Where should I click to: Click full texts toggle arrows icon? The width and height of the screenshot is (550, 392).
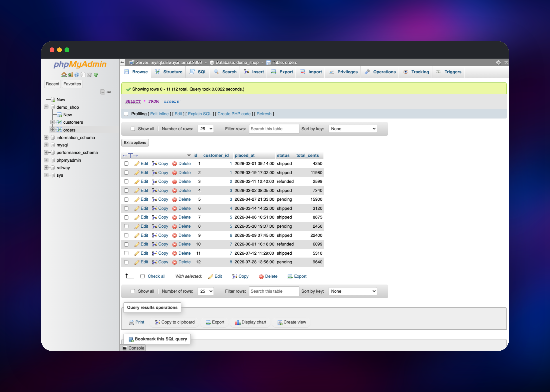pos(130,156)
